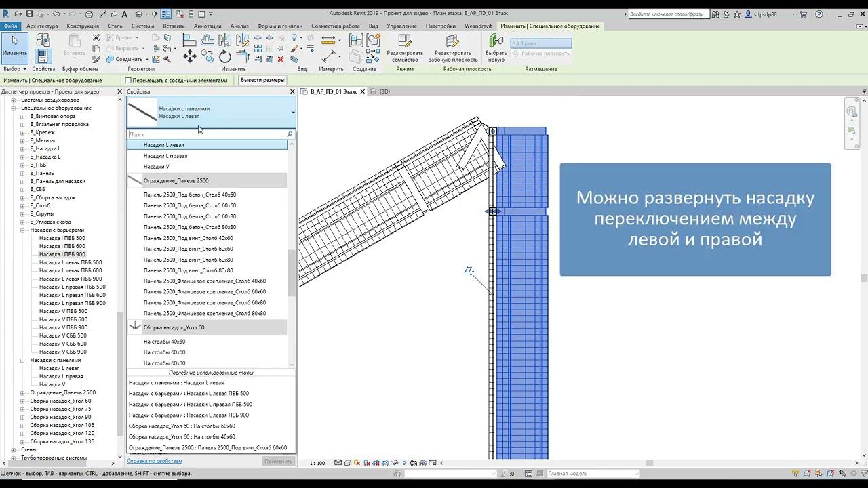Expand the Ограждение_Панель 2500 tree node

click(x=22, y=393)
